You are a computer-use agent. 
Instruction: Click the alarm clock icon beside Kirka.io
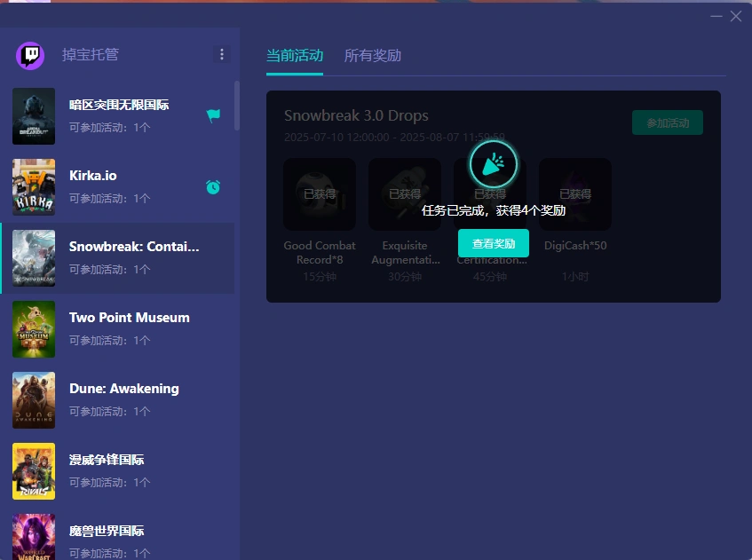click(213, 187)
